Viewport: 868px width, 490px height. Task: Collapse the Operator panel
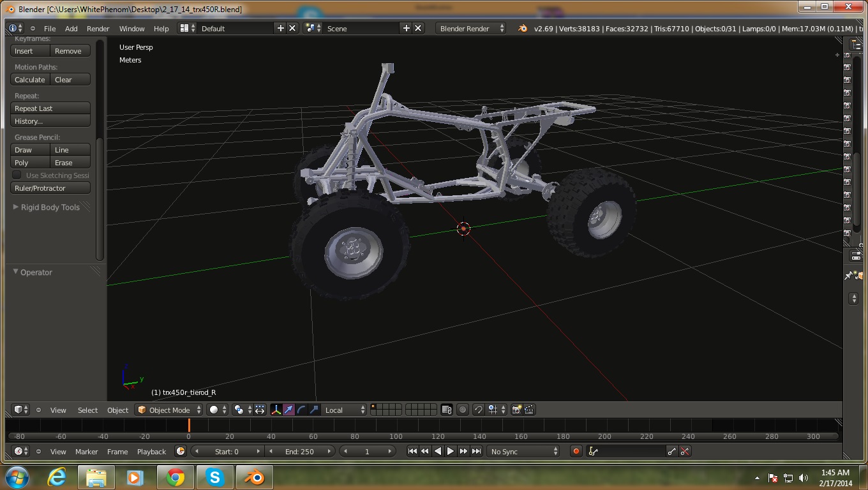(x=32, y=272)
